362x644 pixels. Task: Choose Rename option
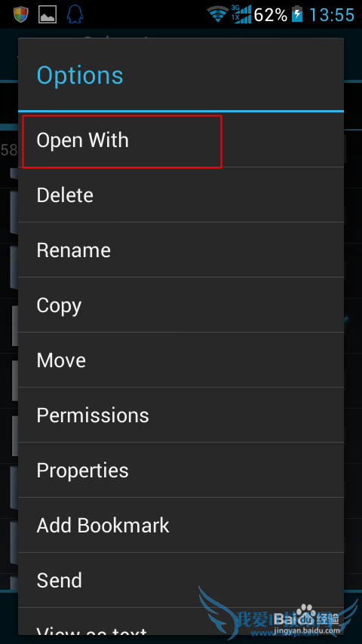click(181, 250)
